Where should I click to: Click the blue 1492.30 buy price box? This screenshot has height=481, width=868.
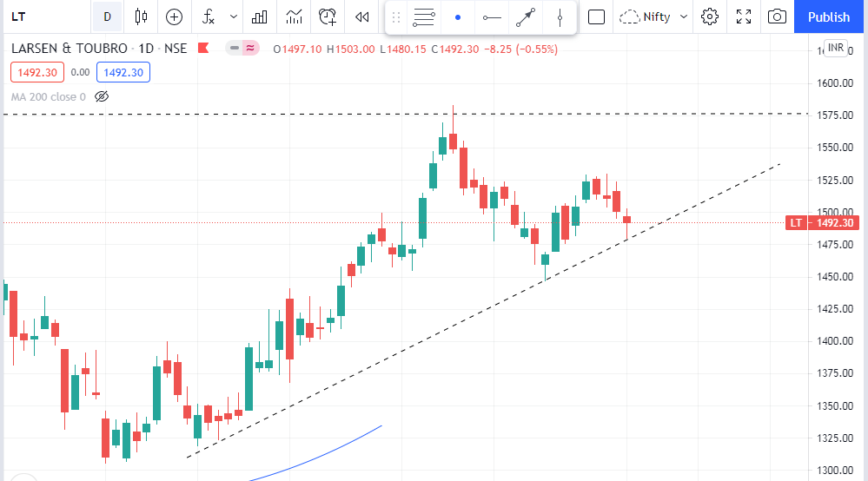(123, 72)
